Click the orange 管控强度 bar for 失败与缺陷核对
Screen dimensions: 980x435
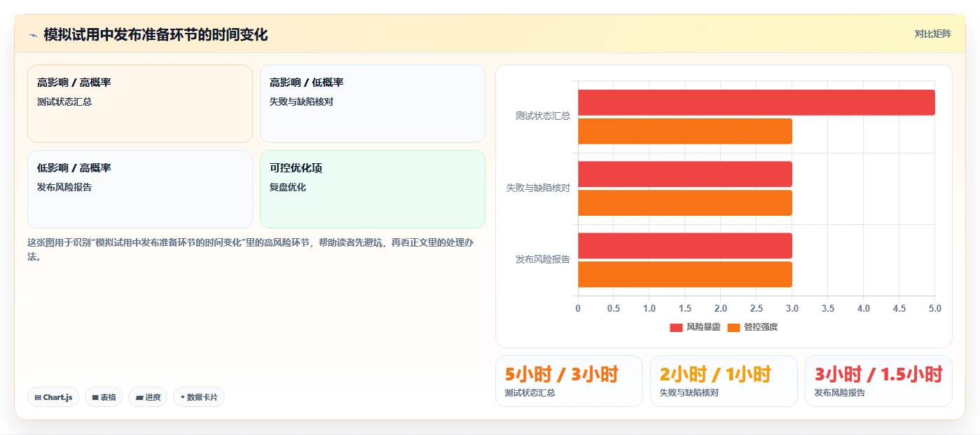(x=685, y=202)
